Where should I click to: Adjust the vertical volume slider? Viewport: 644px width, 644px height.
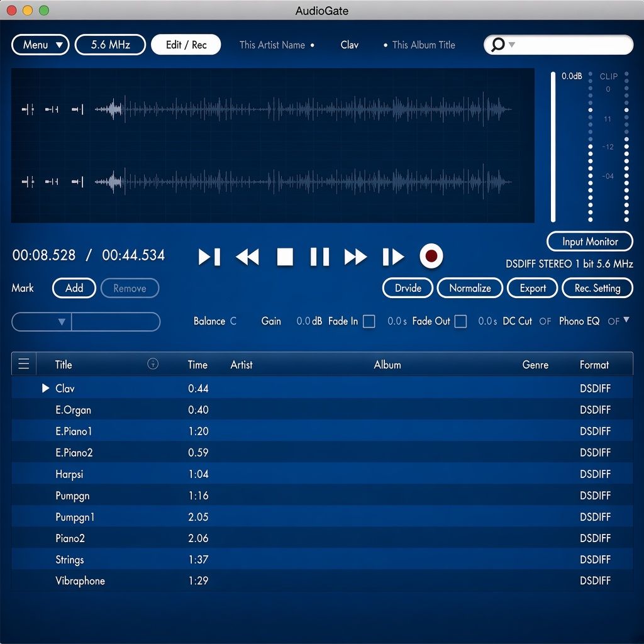pos(553,147)
